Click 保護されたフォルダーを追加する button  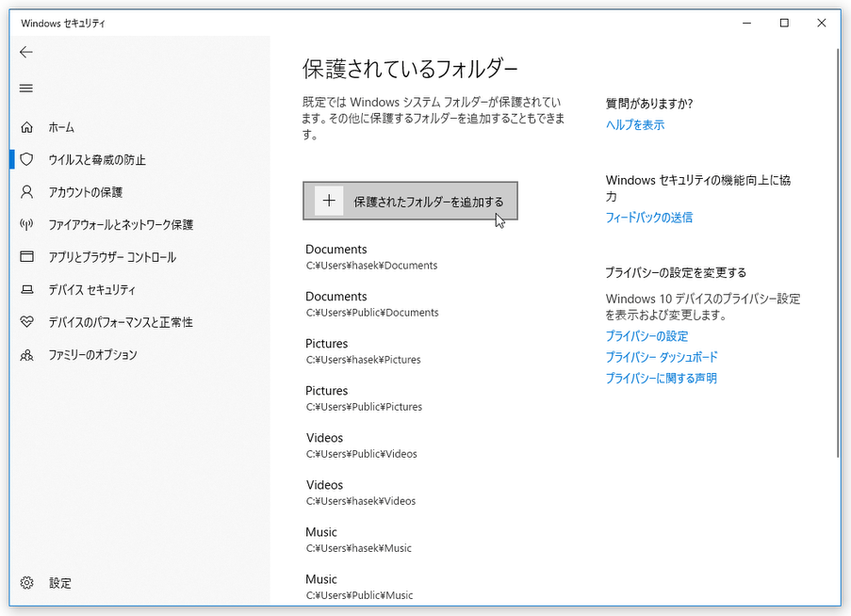(410, 201)
